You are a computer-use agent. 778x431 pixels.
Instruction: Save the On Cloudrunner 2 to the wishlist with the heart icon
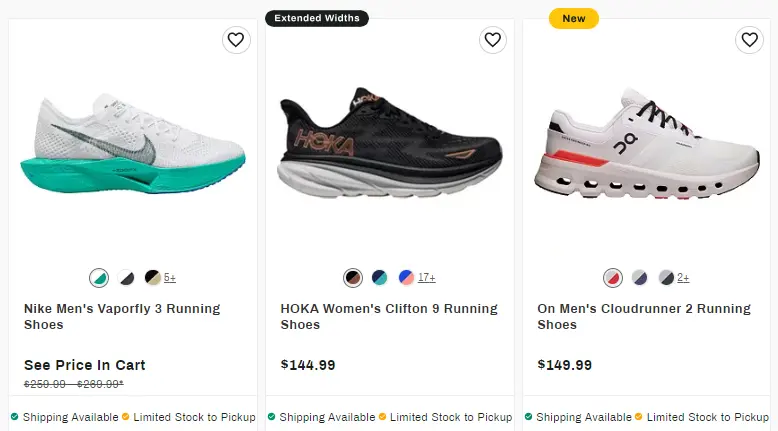pyautogui.click(x=749, y=40)
